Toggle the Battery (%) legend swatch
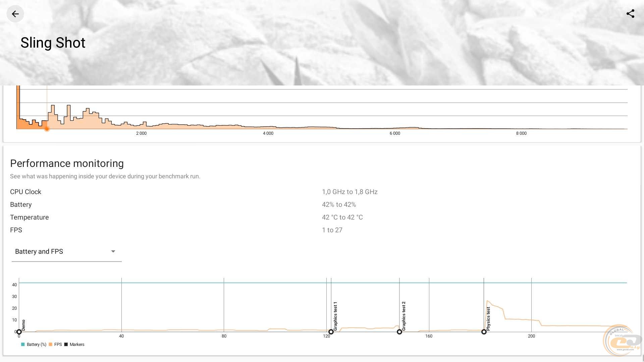The image size is (644, 362). 23,345
